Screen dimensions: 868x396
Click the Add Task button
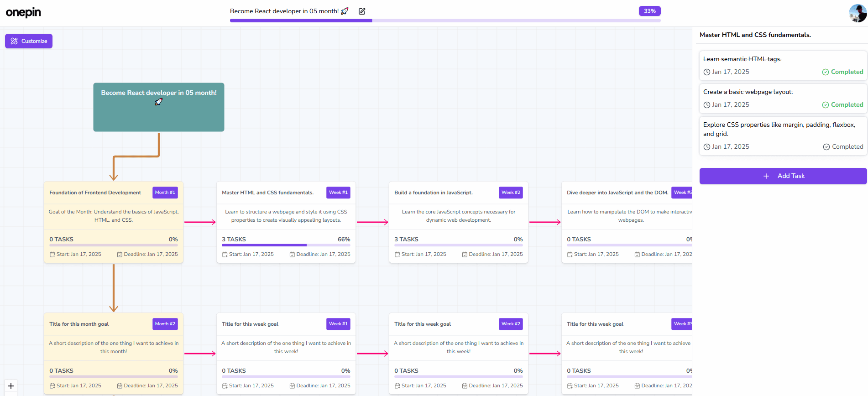[x=783, y=176]
